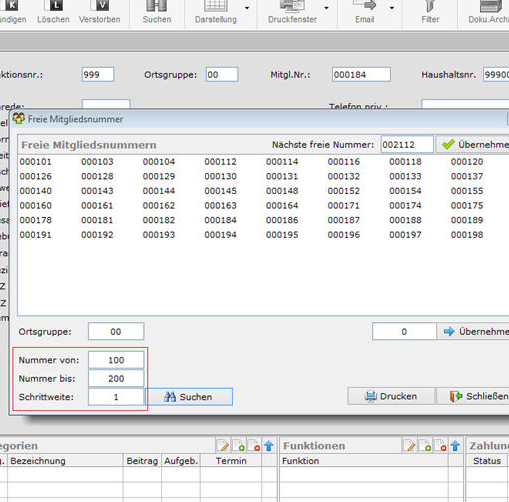Image resolution: width=509 pixels, height=502 pixels.
Task: Open the Filter toolbar icon
Action: (x=430, y=6)
